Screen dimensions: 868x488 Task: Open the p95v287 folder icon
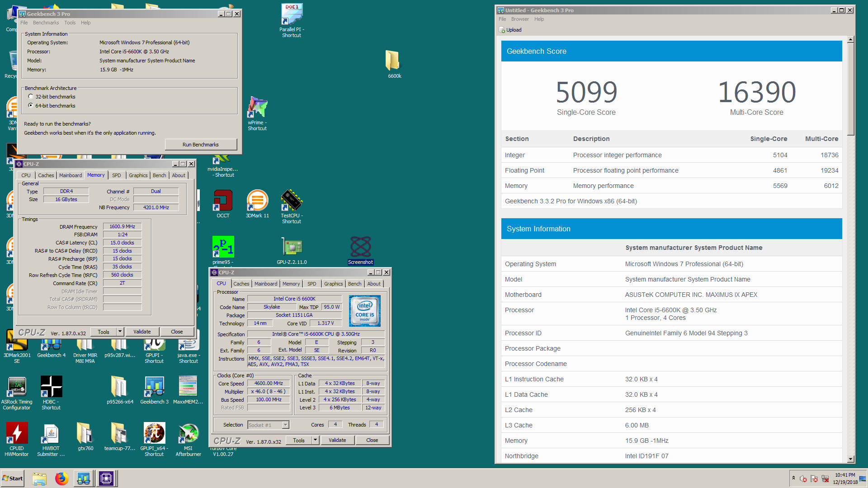(x=120, y=349)
